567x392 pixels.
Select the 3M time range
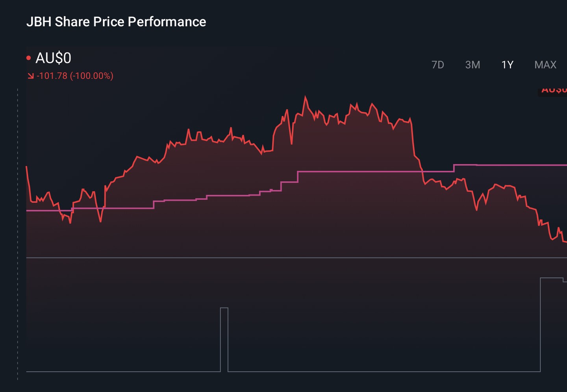coord(472,65)
